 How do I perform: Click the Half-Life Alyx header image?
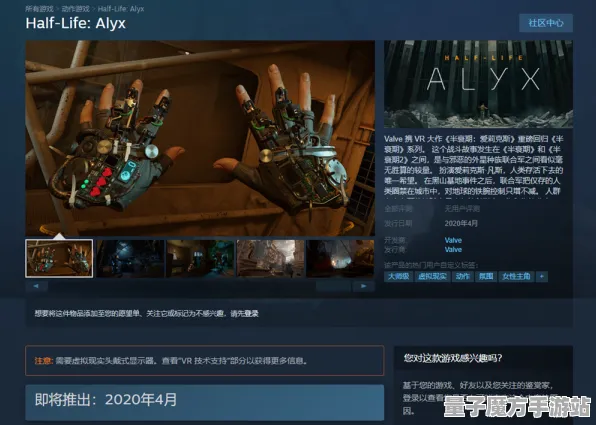coord(478,84)
